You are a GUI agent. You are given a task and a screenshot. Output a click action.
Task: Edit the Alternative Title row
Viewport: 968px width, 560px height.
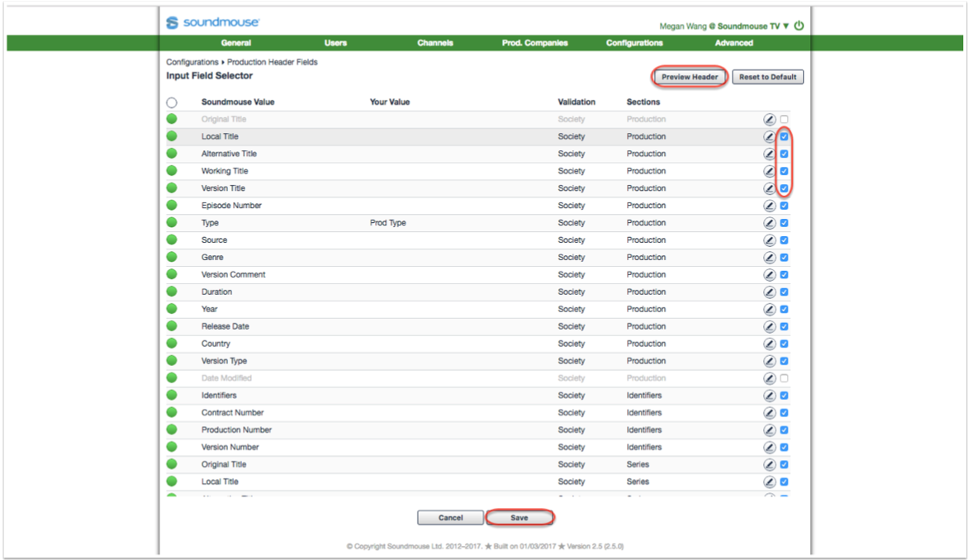(769, 154)
